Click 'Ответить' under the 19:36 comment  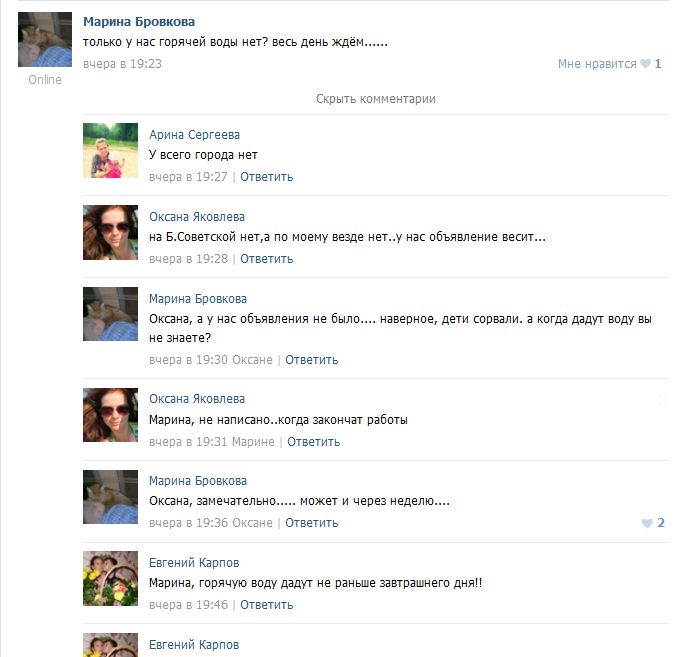[311, 523]
